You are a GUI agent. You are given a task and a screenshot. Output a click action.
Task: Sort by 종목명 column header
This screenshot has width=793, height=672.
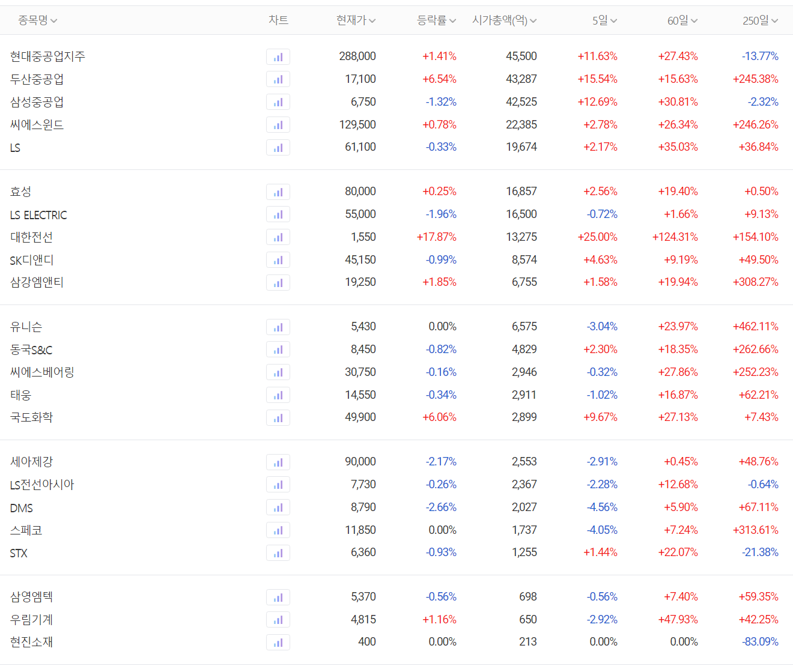point(37,20)
